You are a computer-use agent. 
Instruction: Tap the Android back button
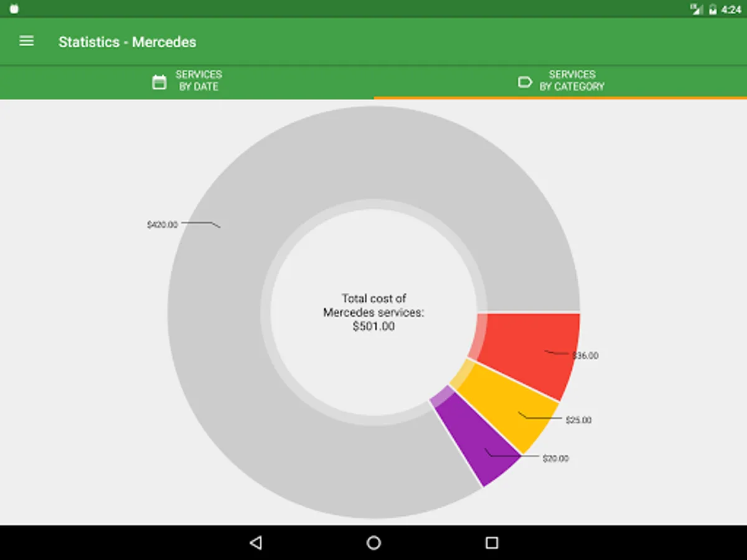[x=255, y=543]
